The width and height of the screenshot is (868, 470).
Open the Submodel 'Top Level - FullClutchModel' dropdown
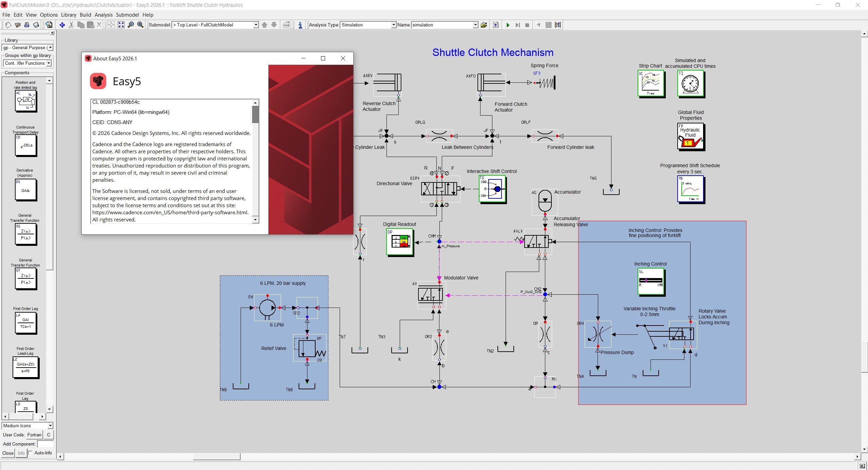[215, 25]
